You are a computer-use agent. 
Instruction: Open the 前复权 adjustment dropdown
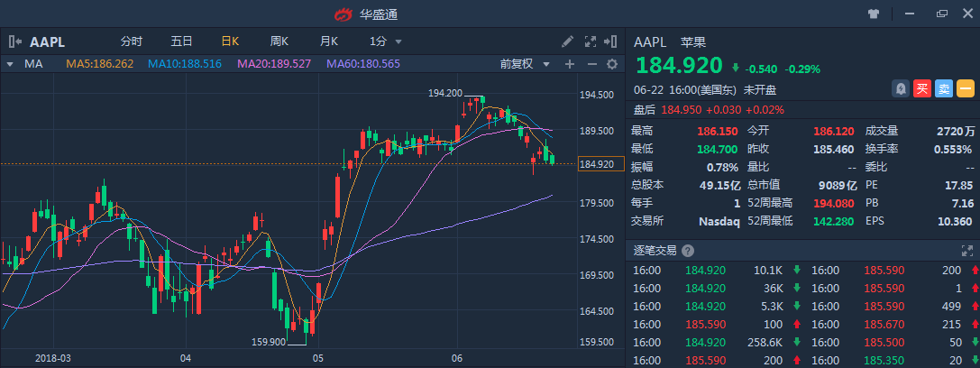[523, 64]
